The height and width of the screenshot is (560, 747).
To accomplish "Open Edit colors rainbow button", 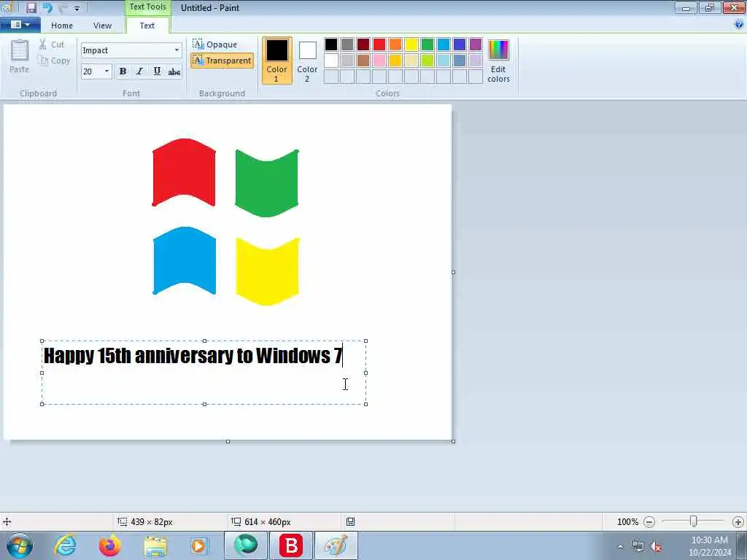I will pos(498,61).
